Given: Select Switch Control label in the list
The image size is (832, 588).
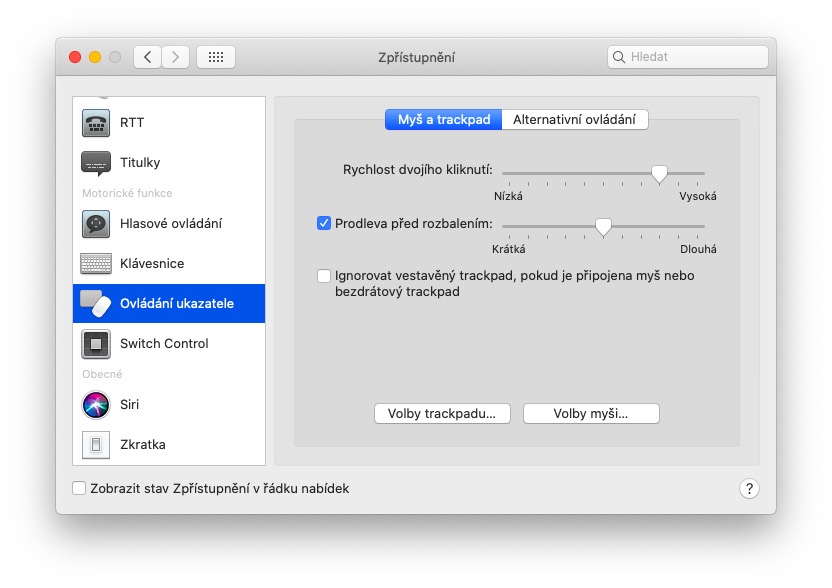Looking at the screenshot, I should coord(164,344).
